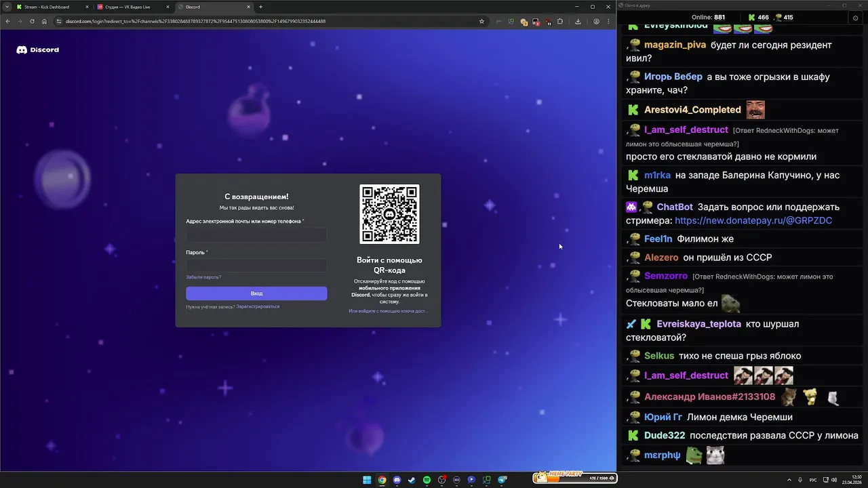The width and height of the screenshot is (868, 488).
Task: Click the log in with passkey link
Action: pos(389,311)
